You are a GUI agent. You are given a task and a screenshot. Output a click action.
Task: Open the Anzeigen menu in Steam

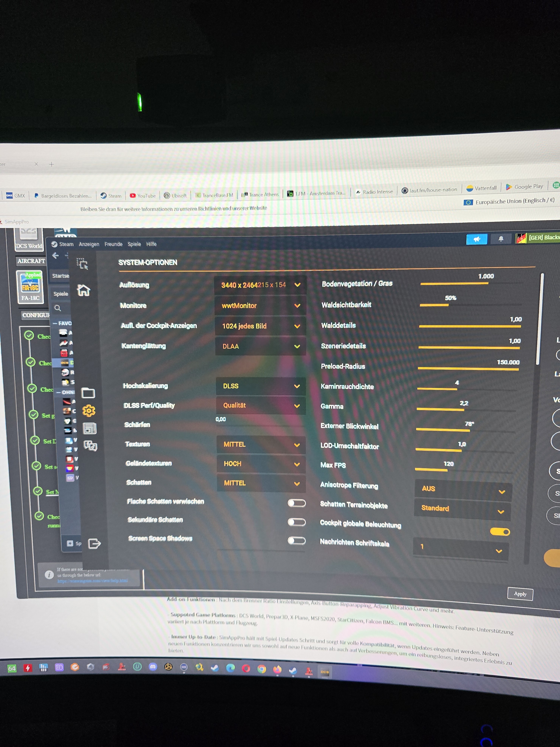coord(89,244)
